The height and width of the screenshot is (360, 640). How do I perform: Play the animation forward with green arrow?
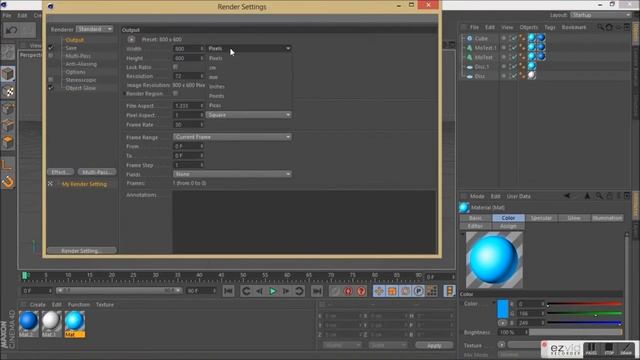coord(272,291)
